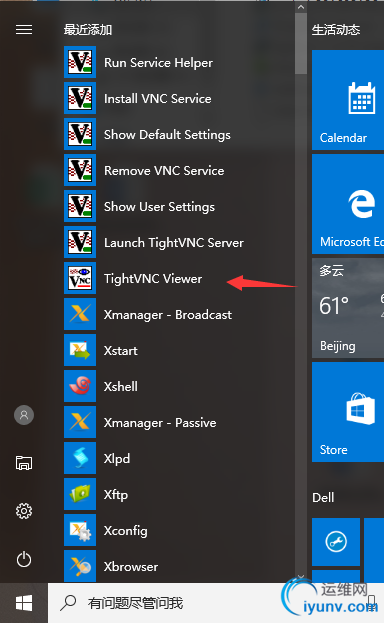Open the Store tile
The height and width of the screenshot is (623, 384).
(348, 412)
